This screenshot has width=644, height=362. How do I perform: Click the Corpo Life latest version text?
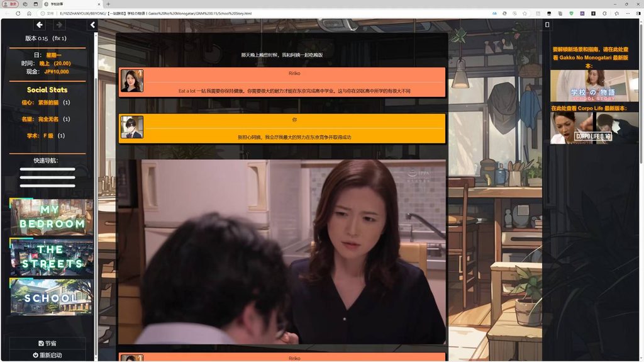(x=589, y=108)
